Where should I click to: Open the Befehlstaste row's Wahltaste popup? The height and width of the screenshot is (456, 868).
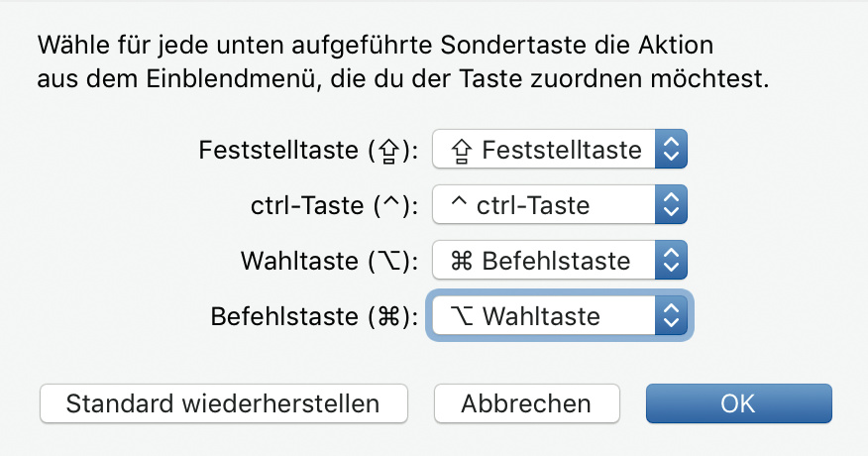[560, 316]
